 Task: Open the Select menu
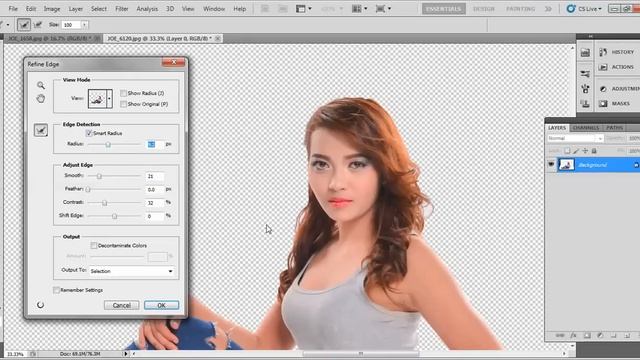pyautogui.click(x=99, y=9)
